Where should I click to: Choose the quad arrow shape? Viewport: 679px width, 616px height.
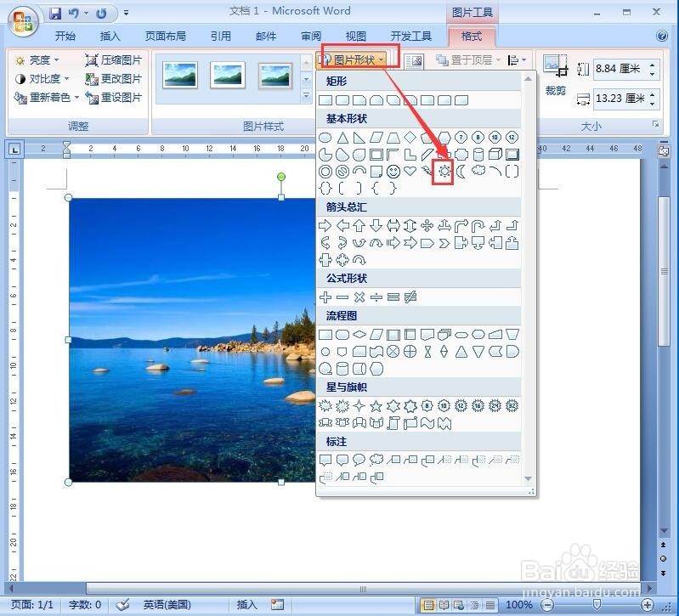[x=427, y=225]
